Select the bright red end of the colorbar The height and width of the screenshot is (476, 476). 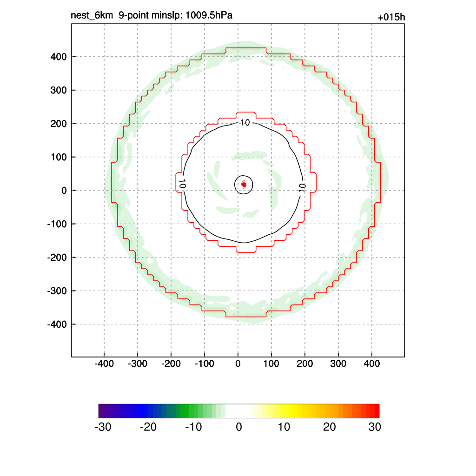[375, 411]
